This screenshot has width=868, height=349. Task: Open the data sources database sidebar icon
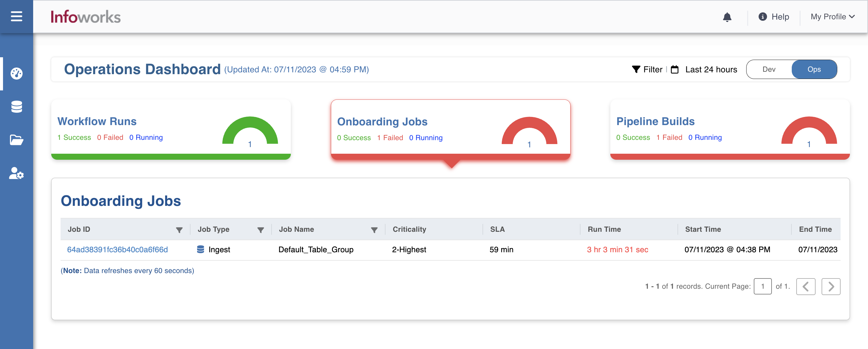tap(17, 107)
